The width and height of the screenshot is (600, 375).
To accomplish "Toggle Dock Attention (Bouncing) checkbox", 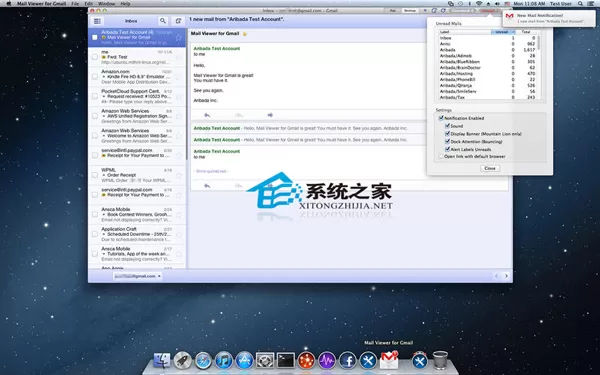I will click(447, 142).
